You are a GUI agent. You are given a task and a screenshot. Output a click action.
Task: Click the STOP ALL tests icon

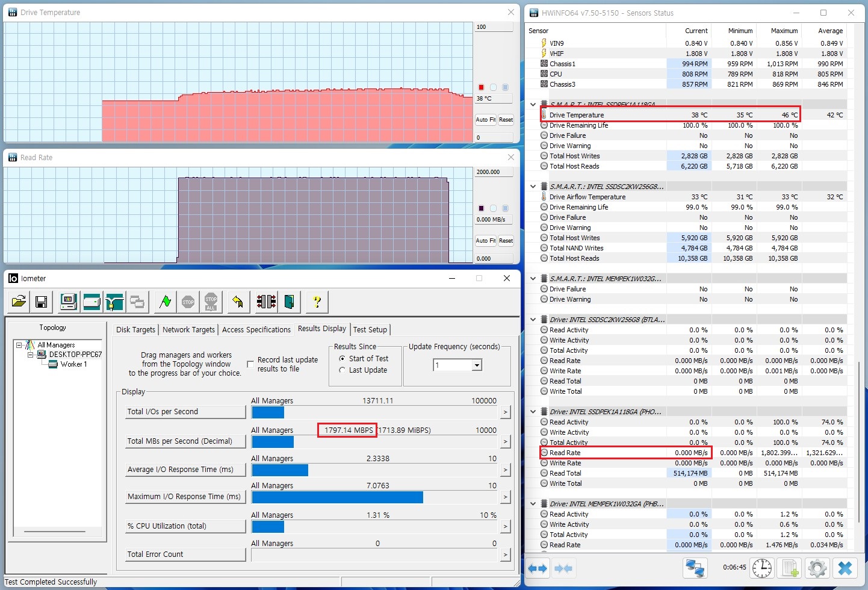(211, 302)
